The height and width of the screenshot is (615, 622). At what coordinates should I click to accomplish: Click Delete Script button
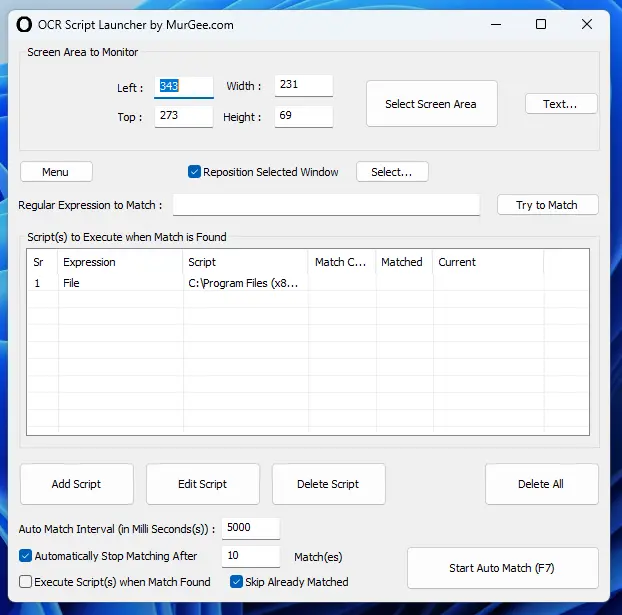328,484
